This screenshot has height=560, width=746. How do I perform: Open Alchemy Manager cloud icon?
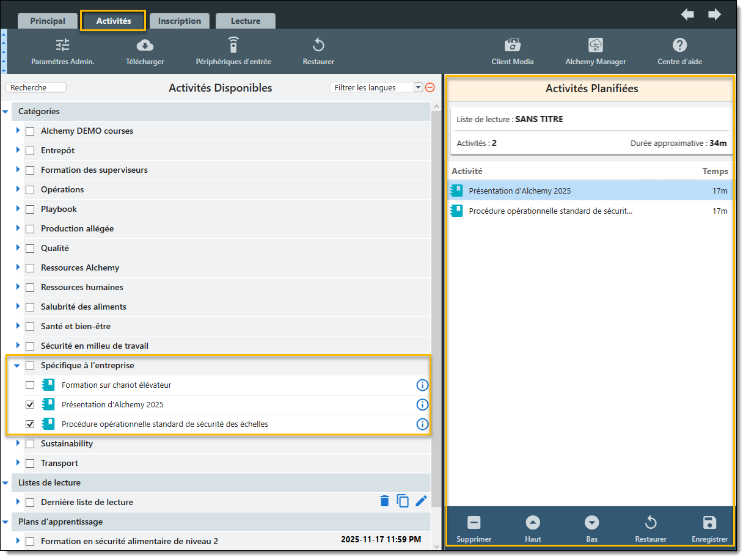coord(595,45)
